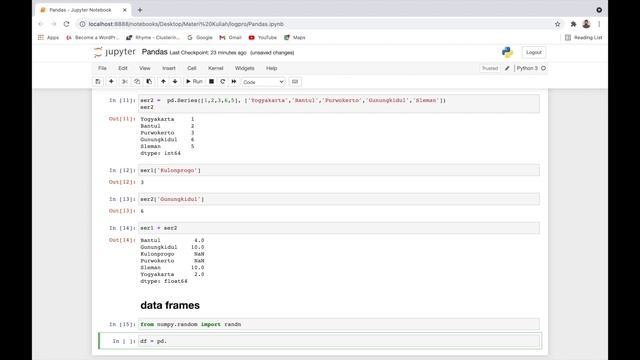
Task: Go back with browser back arrow
Action: point(40,24)
